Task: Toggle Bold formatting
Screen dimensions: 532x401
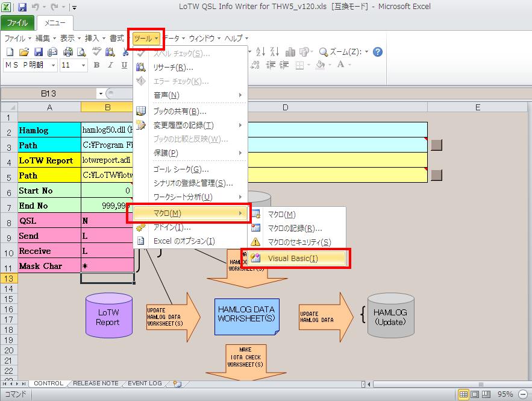Action: tap(96, 65)
